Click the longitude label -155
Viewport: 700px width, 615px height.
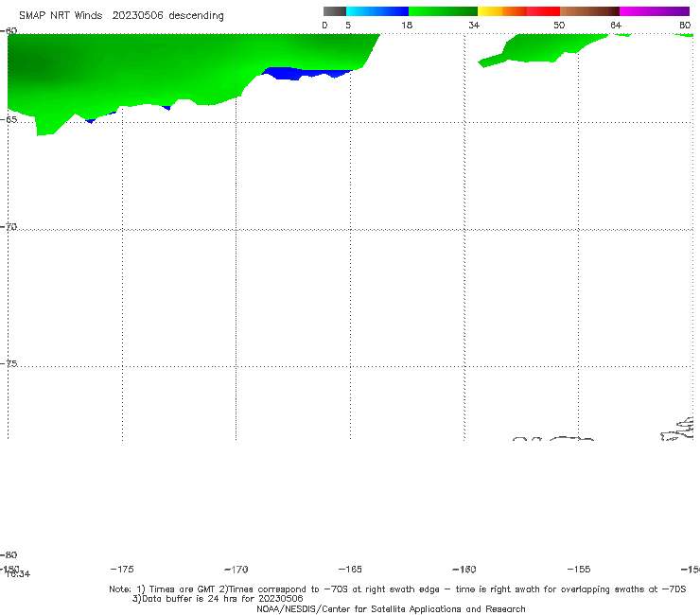tap(579, 570)
